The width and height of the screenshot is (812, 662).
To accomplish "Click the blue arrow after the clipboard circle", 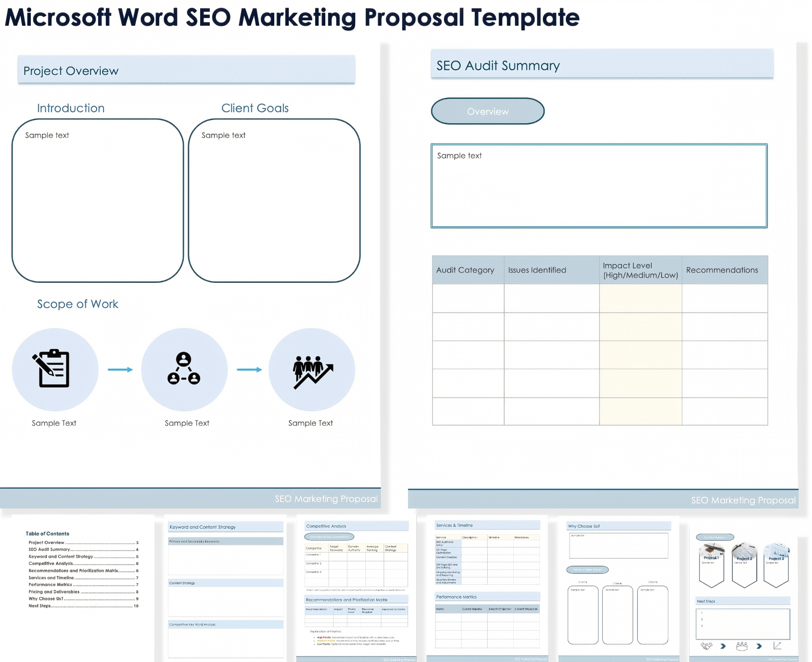I will [x=120, y=370].
